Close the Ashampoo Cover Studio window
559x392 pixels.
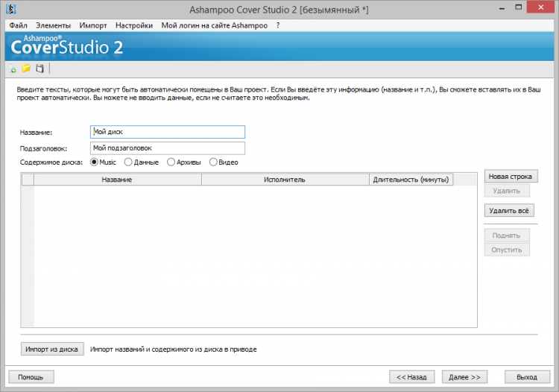point(540,7)
